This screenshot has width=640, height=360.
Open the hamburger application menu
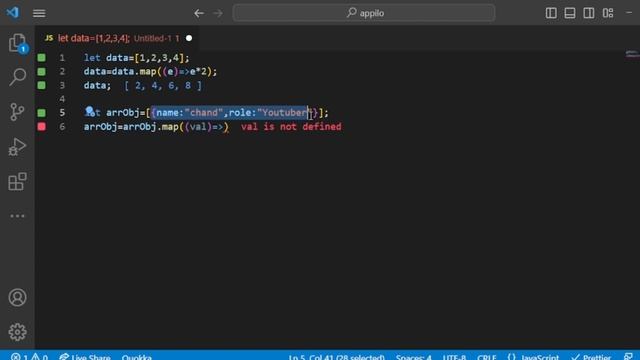pos(39,13)
